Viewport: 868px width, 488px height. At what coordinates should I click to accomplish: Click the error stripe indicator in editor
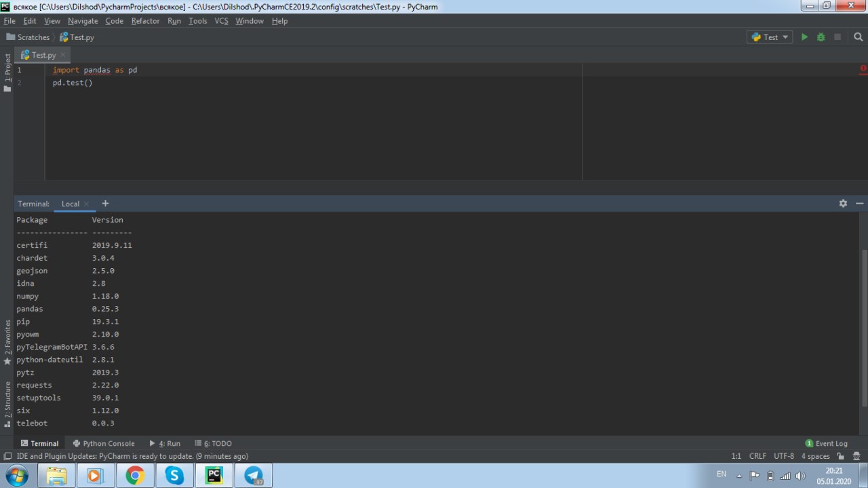[863, 69]
